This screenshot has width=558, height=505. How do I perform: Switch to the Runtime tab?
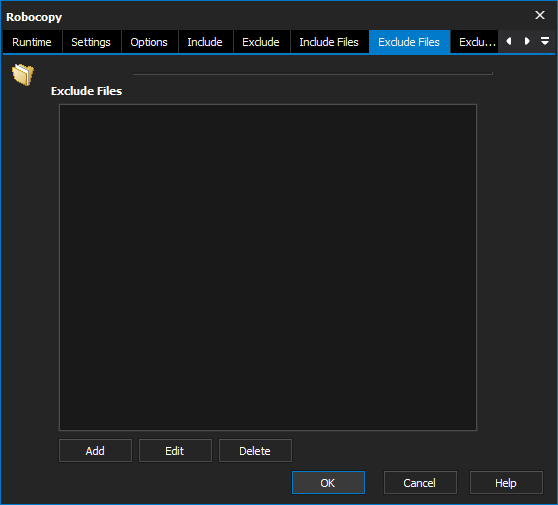[32, 42]
